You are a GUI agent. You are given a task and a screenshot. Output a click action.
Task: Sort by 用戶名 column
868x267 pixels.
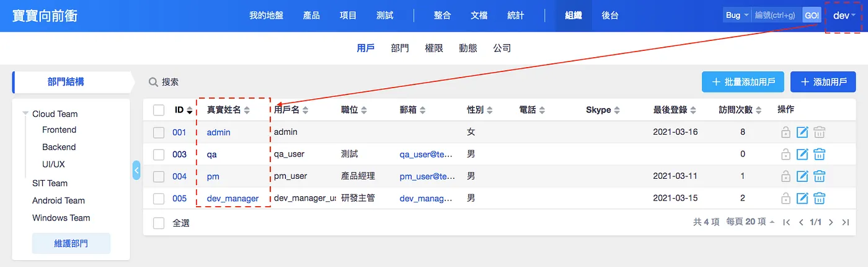pos(291,110)
